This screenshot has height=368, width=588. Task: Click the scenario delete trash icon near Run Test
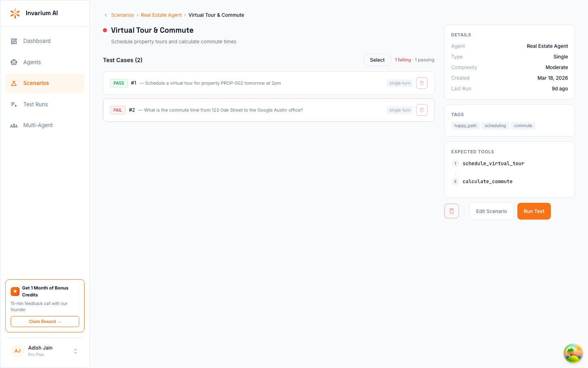click(x=451, y=211)
